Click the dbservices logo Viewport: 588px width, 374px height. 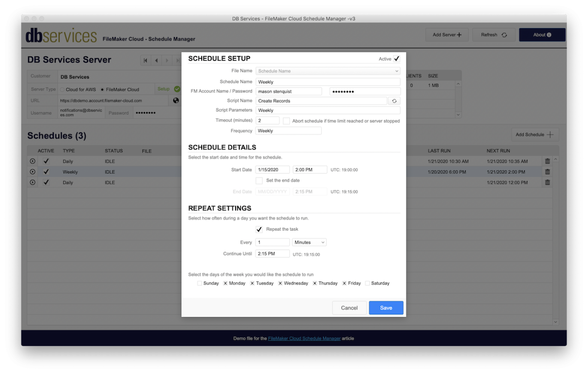pos(61,36)
